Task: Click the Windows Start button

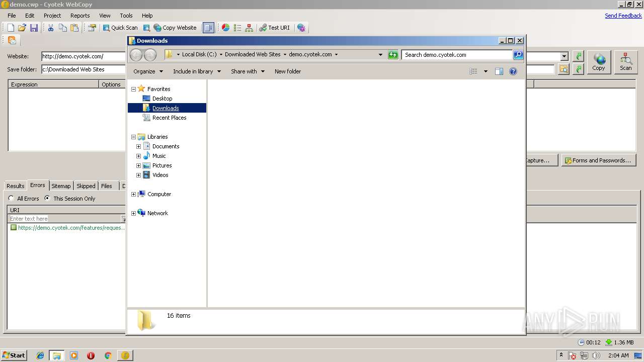Action: pos(14,355)
